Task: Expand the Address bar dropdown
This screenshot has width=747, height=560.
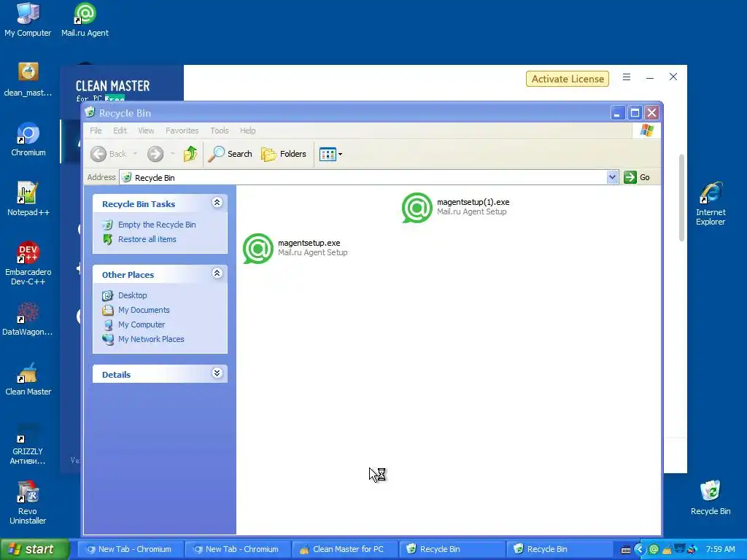Action: tap(612, 177)
